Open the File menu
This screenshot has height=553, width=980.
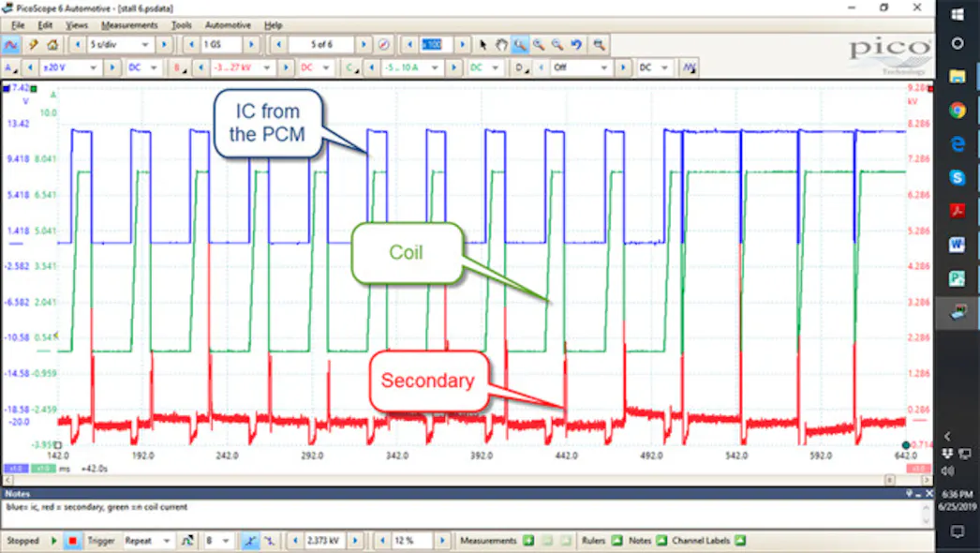pos(18,25)
